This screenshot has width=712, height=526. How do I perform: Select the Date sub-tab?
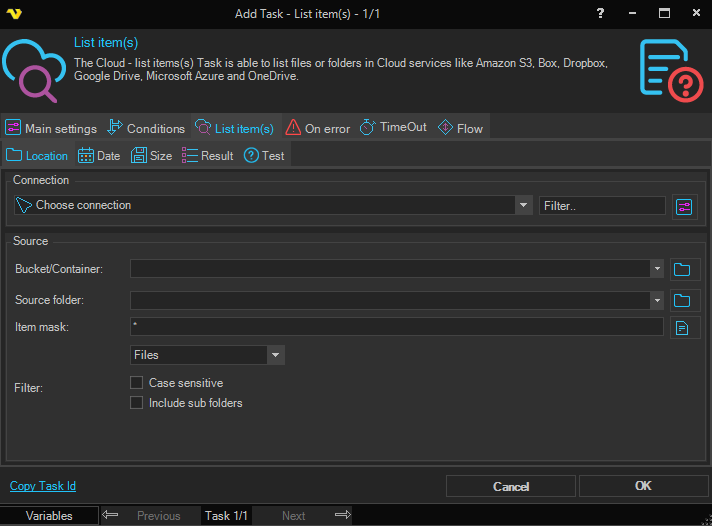[x=99, y=156]
